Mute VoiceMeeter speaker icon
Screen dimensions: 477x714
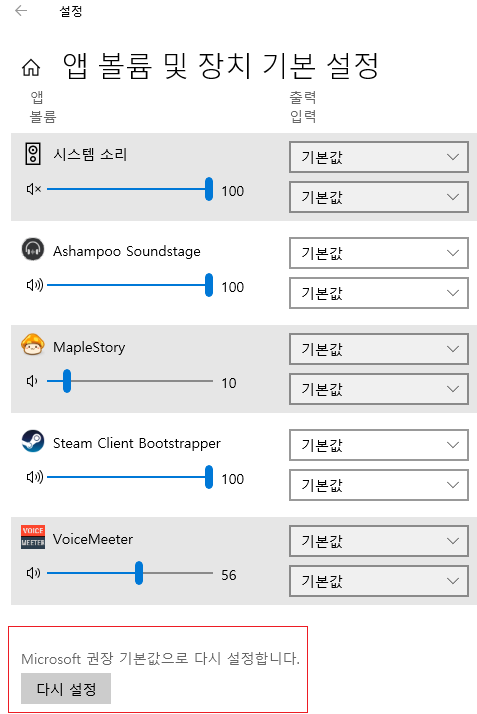[x=33, y=573]
